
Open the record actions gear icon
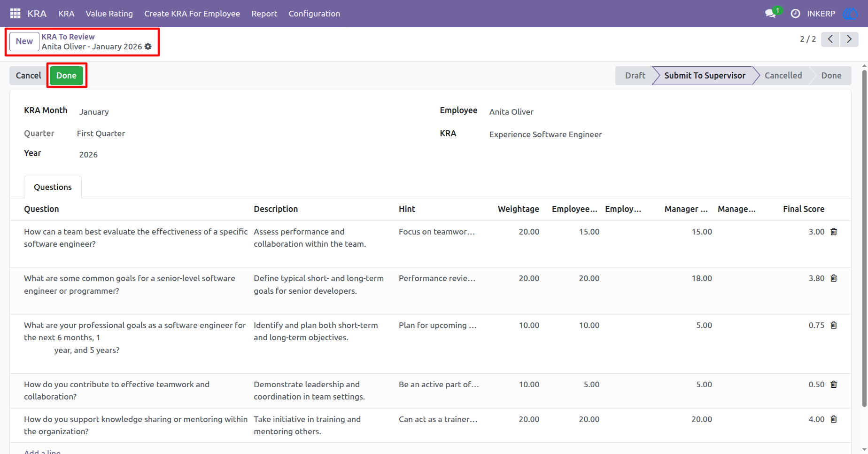click(x=148, y=47)
